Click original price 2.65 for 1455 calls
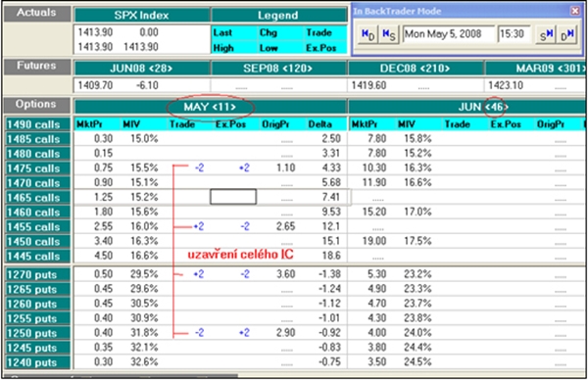This screenshot has height=380, width=588. tap(286, 226)
